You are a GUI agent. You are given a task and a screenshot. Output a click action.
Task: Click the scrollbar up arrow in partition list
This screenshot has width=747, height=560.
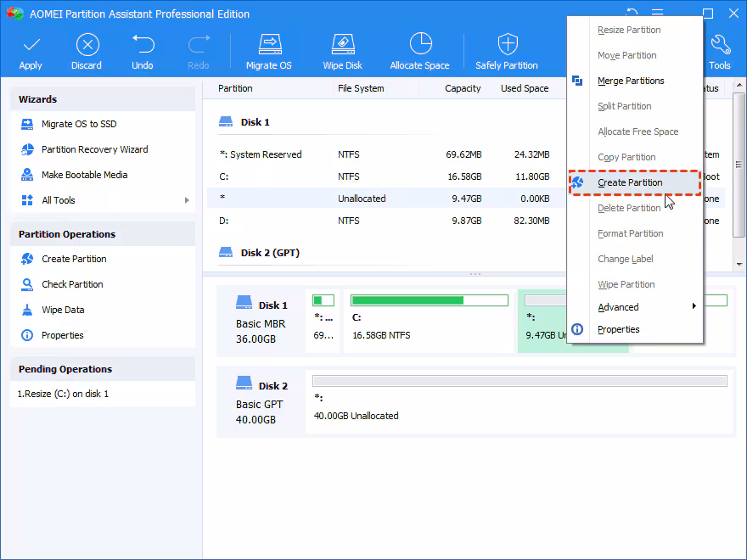739,85
